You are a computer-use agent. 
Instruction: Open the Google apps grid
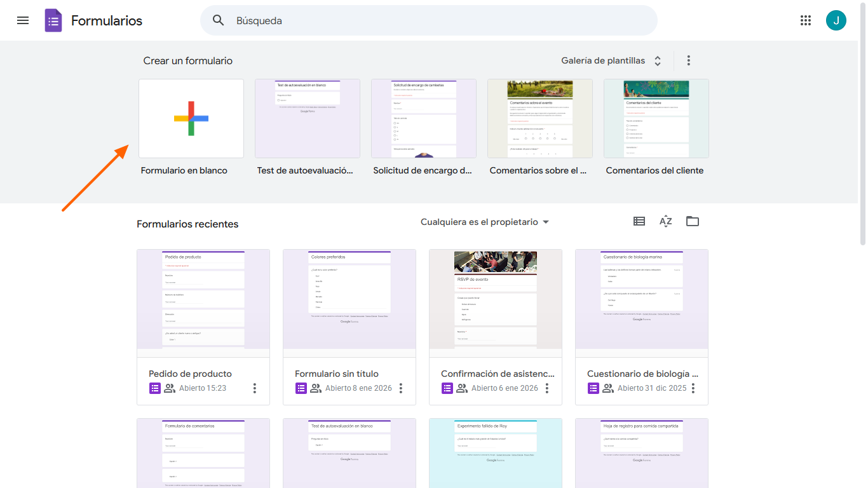806,20
